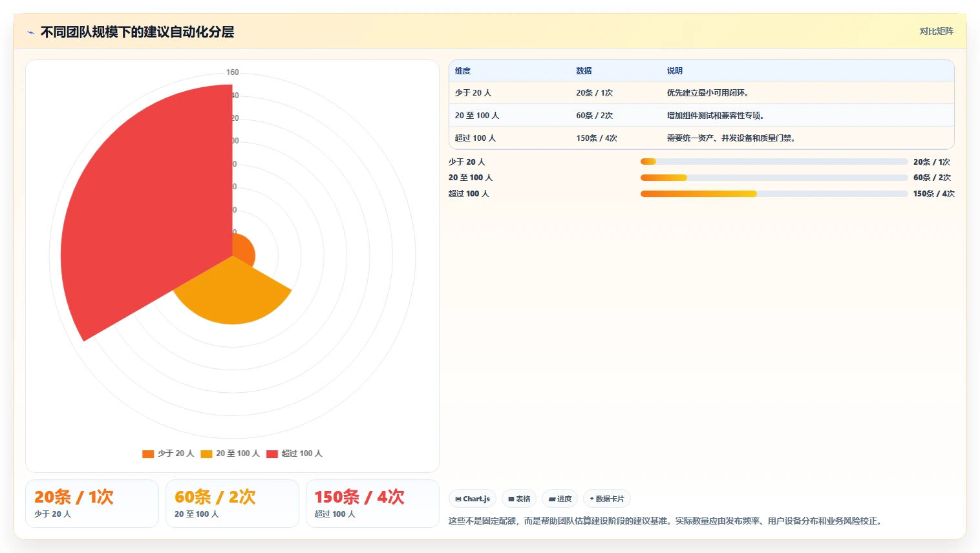The height and width of the screenshot is (553, 980).
Task: Toggle the 超过 100 人 legend color box
Action: click(x=272, y=454)
